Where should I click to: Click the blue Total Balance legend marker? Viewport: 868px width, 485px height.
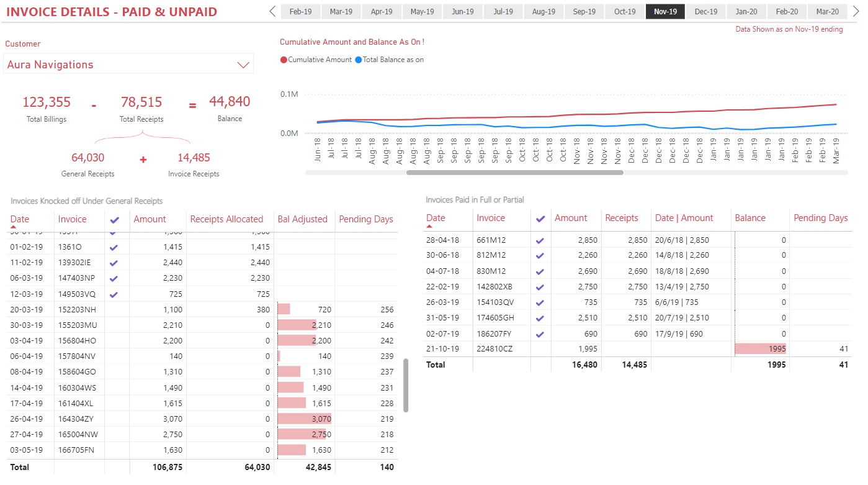(x=359, y=60)
